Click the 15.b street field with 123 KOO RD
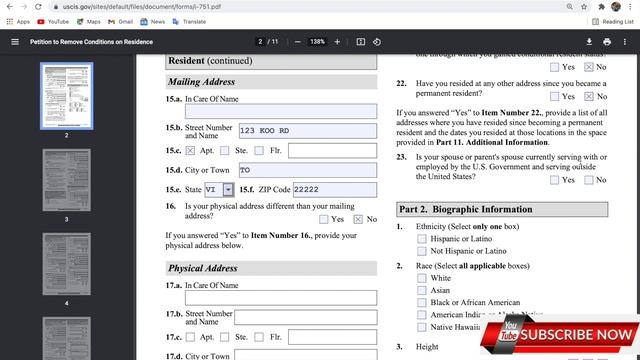The width and height of the screenshot is (640, 360). (x=308, y=131)
